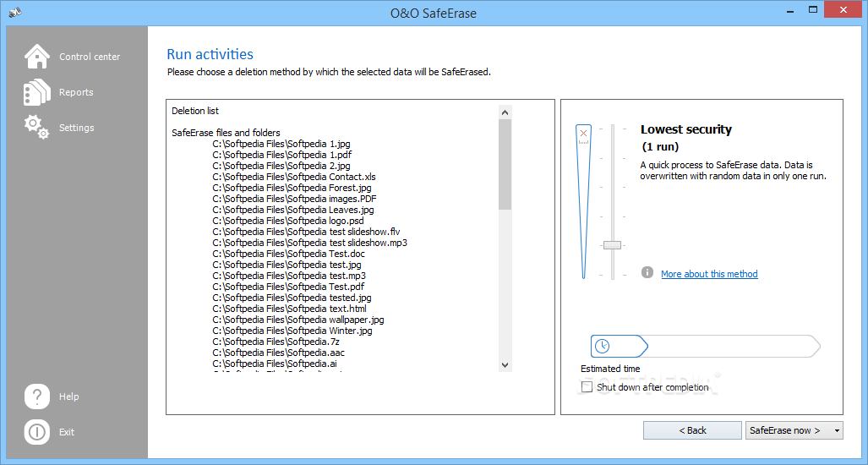This screenshot has width=868, height=465.
Task: Click the Back button
Action: pyautogui.click(x=692, y=430)
